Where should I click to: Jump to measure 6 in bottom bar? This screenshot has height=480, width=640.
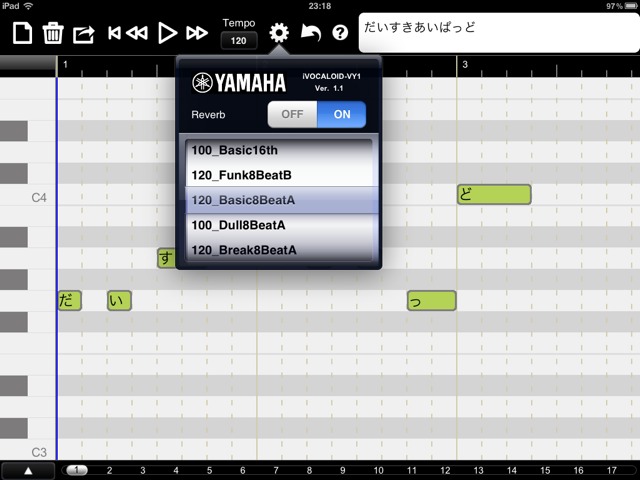click(243, 470)
